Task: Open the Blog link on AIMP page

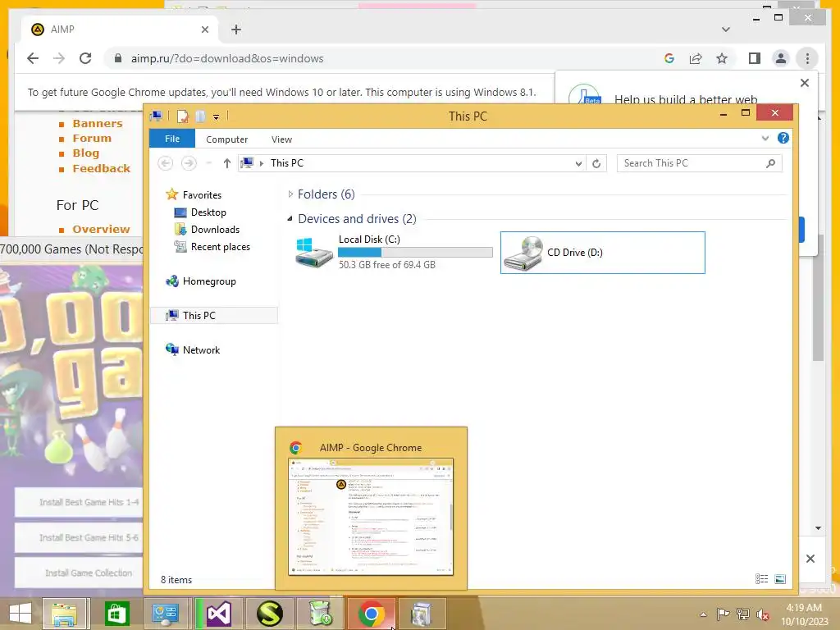Action: 85,153
